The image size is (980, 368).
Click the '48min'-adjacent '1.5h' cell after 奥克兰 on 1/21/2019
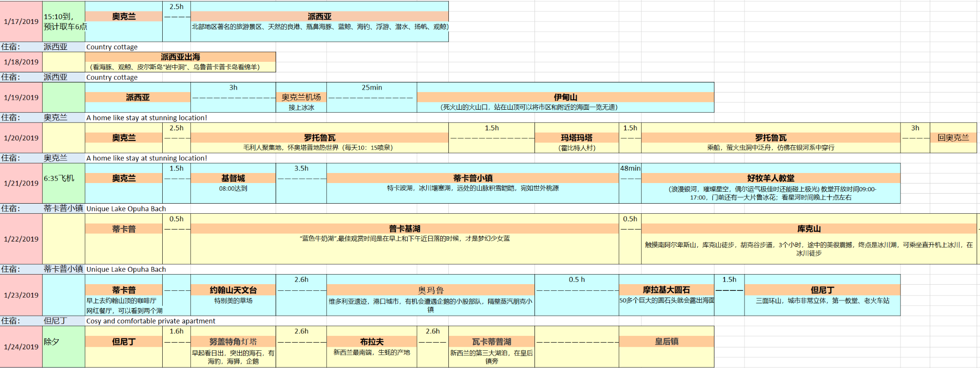[177, 168]
